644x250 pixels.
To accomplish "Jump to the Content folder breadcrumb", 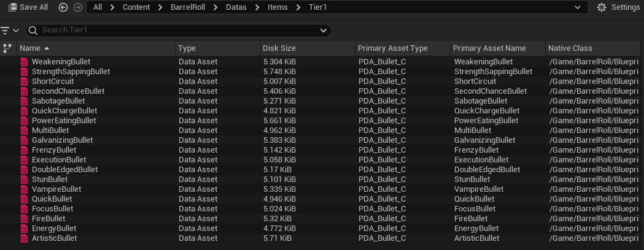I will tap(138, 7).
